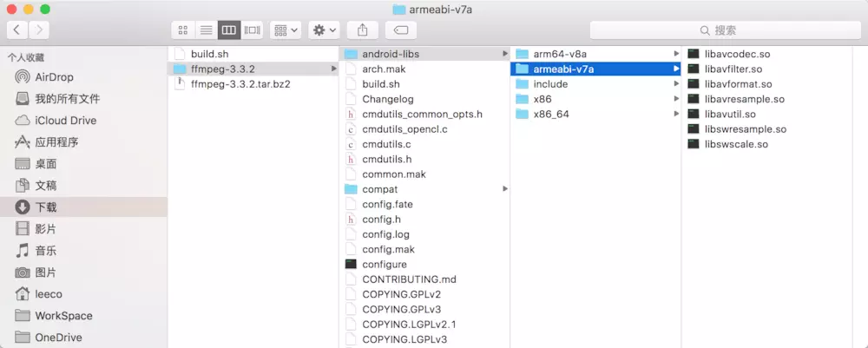Select the CONTRIBUTING.md file

pos(424,279)
